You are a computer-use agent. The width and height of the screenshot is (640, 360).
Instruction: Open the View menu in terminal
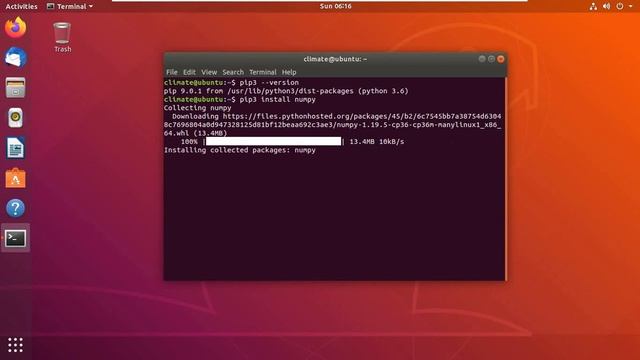(x=209, y=72)
